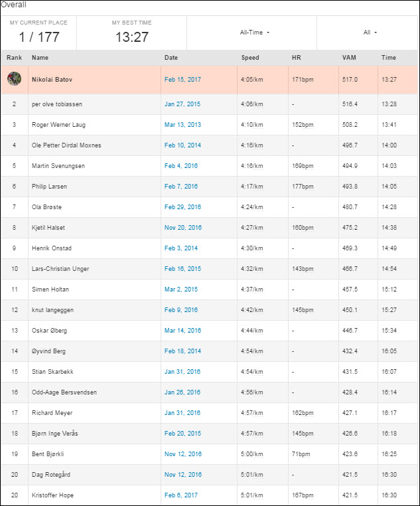Open Feb 10, 2014 effort link

pyautogui.click(x=182, y=145)
